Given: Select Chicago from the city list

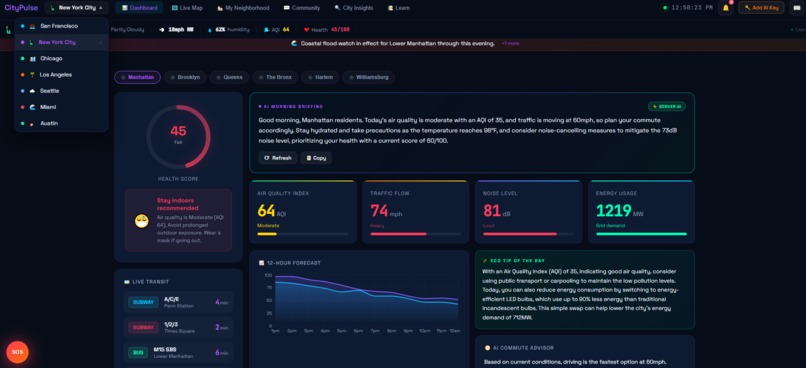Looking at the screenshot, I should pyautogui.click(x=61, y=59).
